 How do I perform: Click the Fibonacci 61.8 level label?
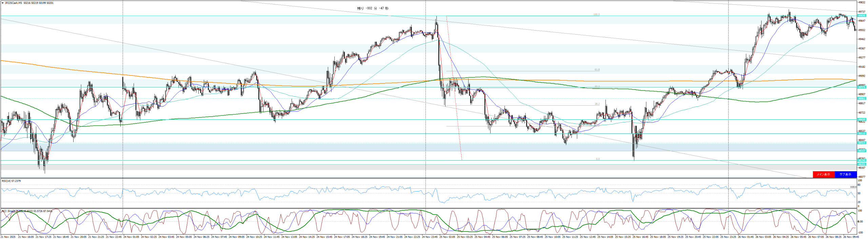(597, 70)
